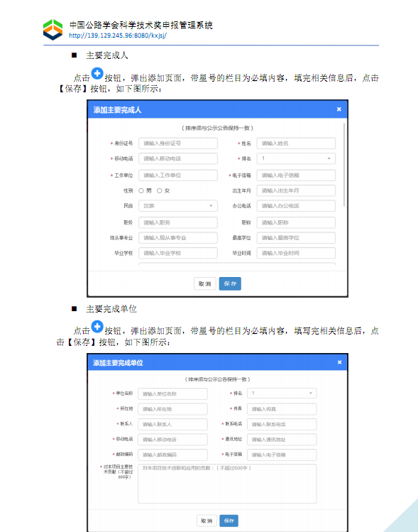Image resolution: width=418 pixels, height=532 pixels.
Task: Open the 排名 dropdown in 完成单位 dialog
Action: tap(282, 393)
